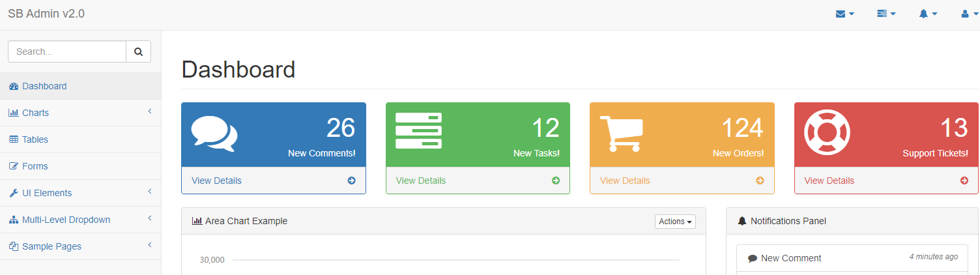Click the SB Admin v2.0 brand link
The image size is (980, 275).
tap(46, 14)
